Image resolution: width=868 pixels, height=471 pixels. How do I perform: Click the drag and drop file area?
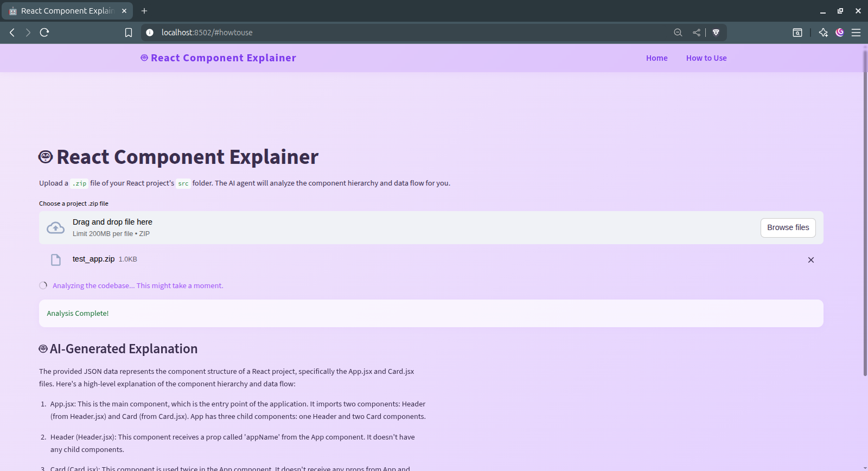click(x=431, y=227)
